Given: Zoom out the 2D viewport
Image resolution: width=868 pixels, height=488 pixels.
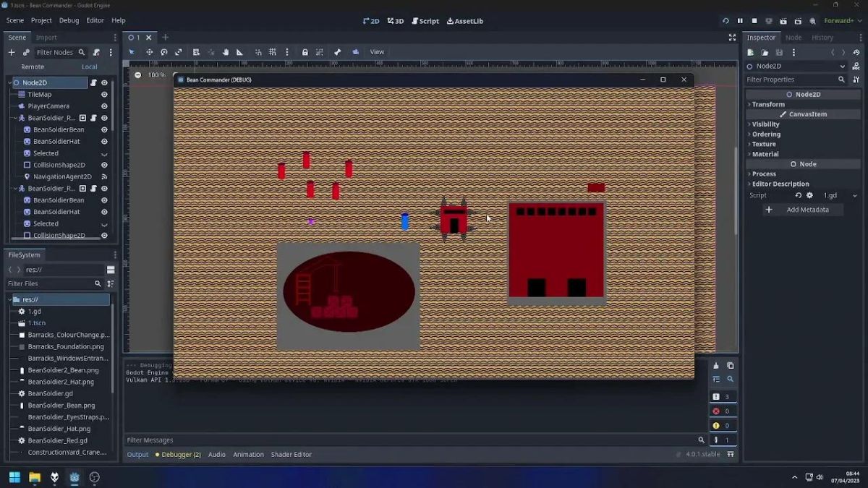Looking at the screenshot, I should coord(137,74).
